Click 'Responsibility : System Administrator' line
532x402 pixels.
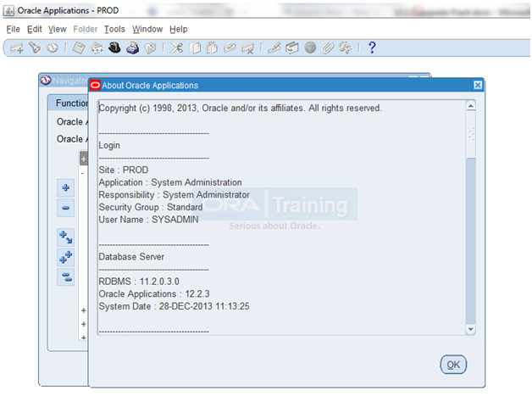point(174,195)
